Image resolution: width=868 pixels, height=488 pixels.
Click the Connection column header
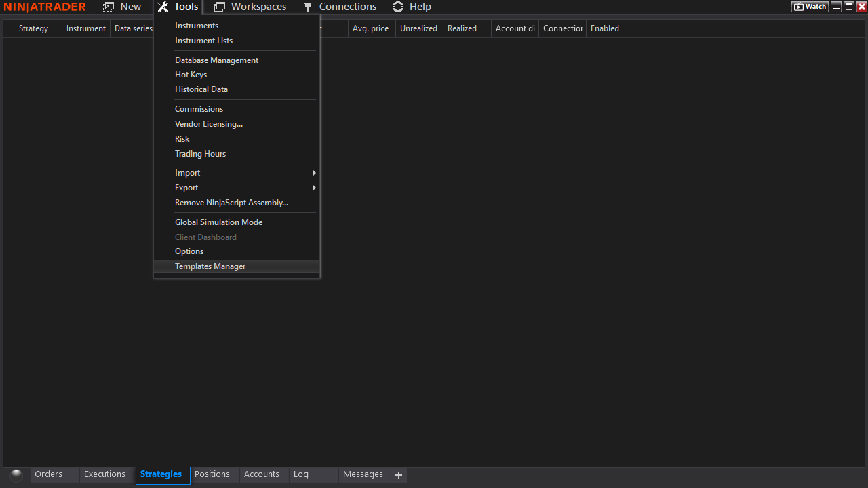click(563, 28)
